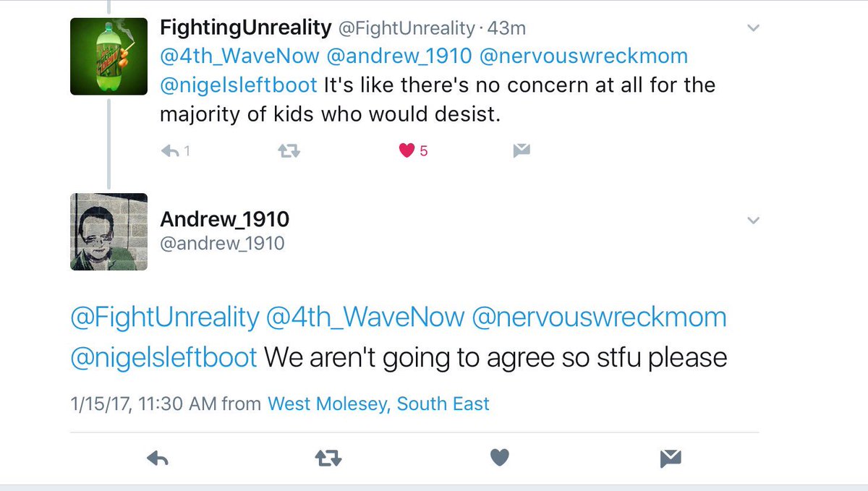Screen dimensions: 868x491
Task: Send FightingUnreality's tweet via direct message
Action: (x=522, y=150)
